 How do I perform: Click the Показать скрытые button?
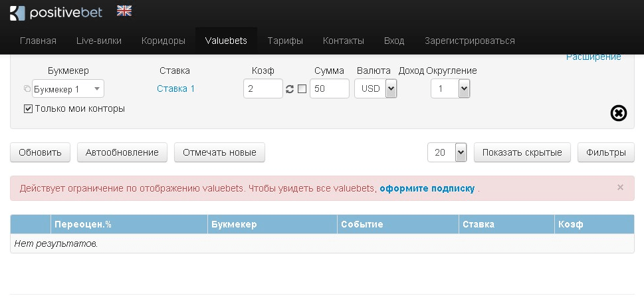(x=522, y=152)
